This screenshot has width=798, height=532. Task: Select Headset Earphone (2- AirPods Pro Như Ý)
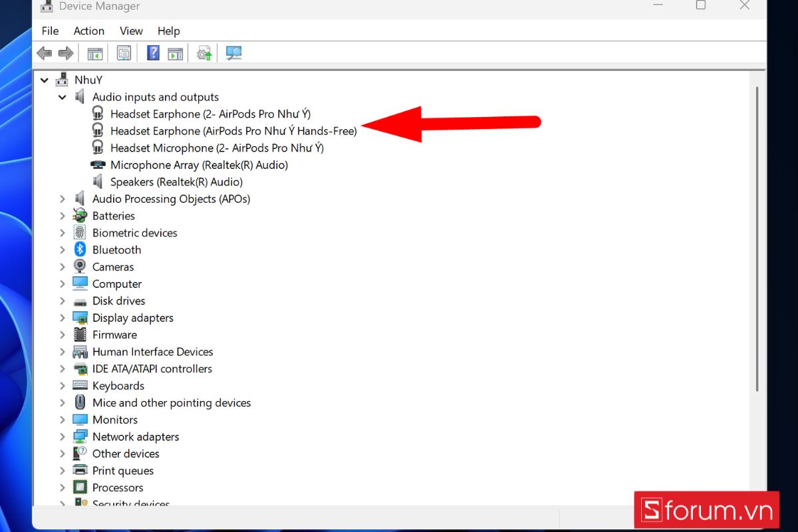tap(210, 114)
